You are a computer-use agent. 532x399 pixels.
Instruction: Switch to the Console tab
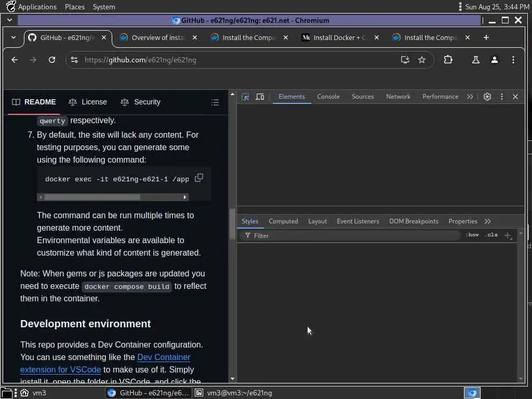pyautogui.click(x=328, y=97)
